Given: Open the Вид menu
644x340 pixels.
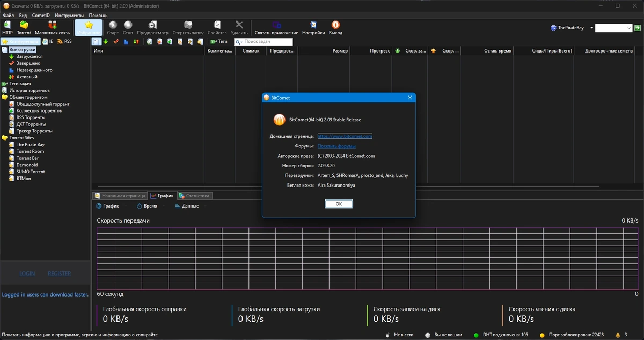Looking at the screenshot, I should [23, 16].
